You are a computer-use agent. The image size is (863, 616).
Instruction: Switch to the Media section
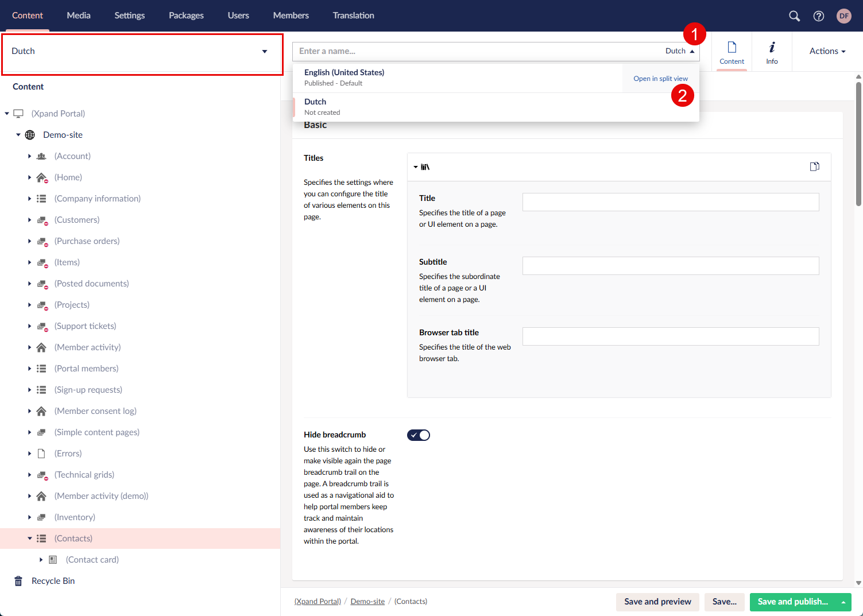tap(79, 16)
